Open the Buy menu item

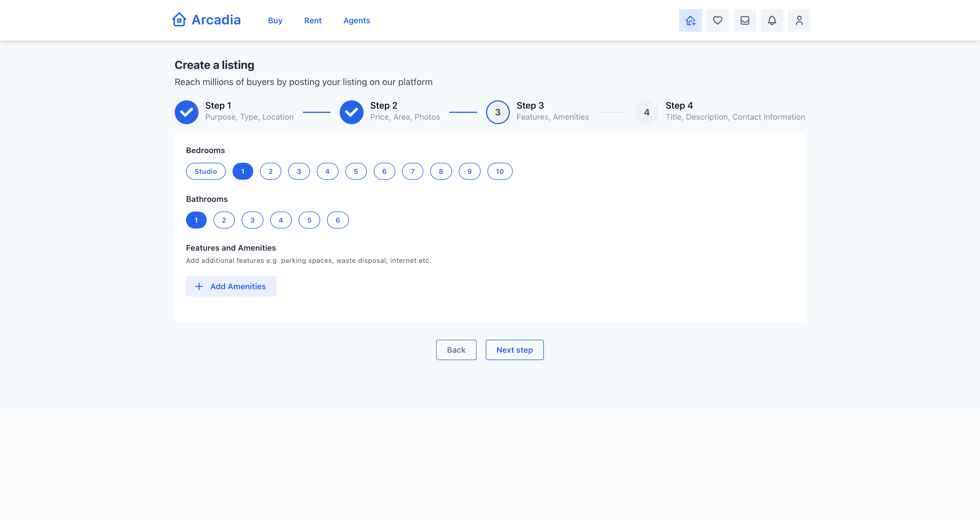click(275, 20)
